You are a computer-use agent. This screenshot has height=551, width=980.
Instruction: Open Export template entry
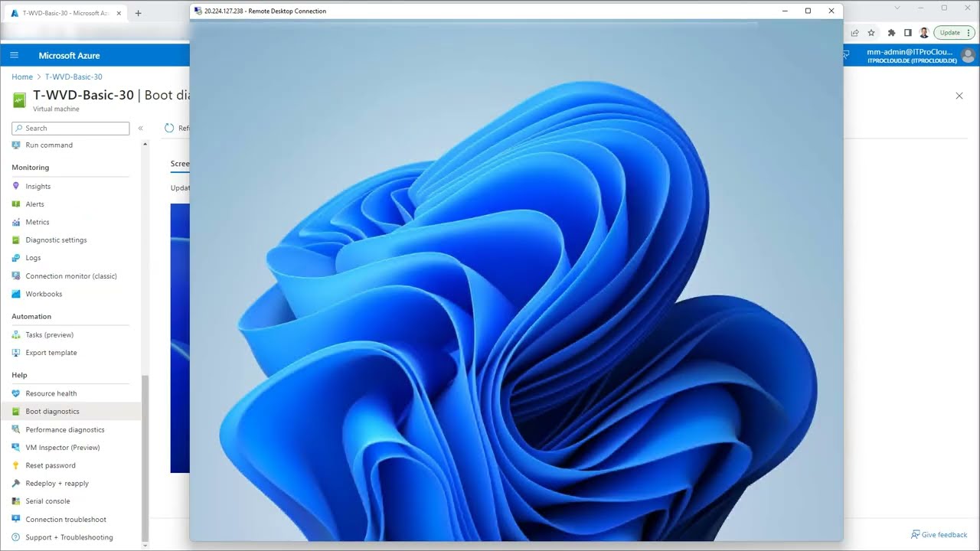click(x=51, y=353)
